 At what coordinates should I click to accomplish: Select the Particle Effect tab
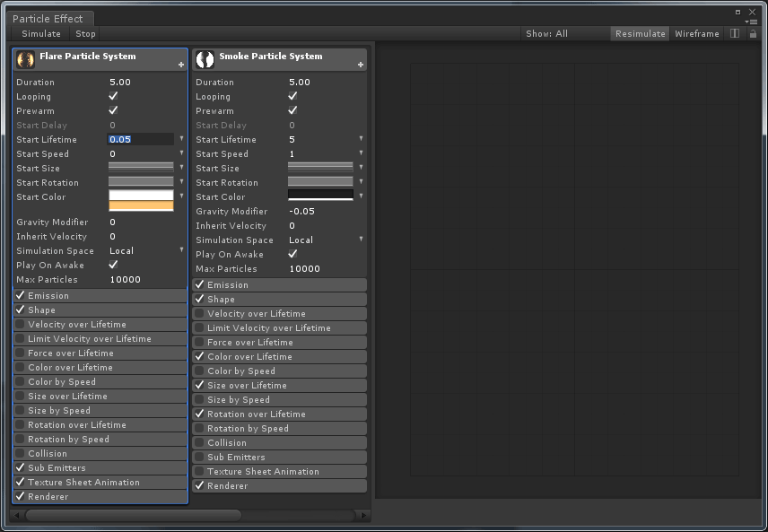48,19
